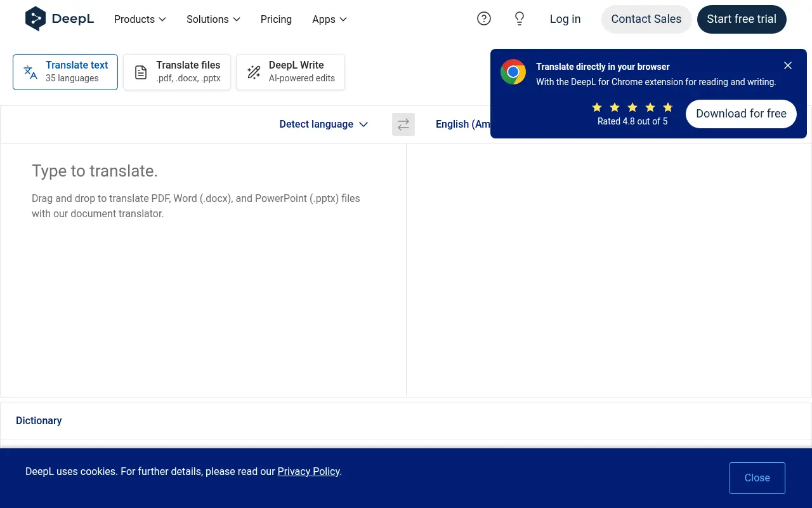
Task: Open the Apps dropdown
Action: 329,19
